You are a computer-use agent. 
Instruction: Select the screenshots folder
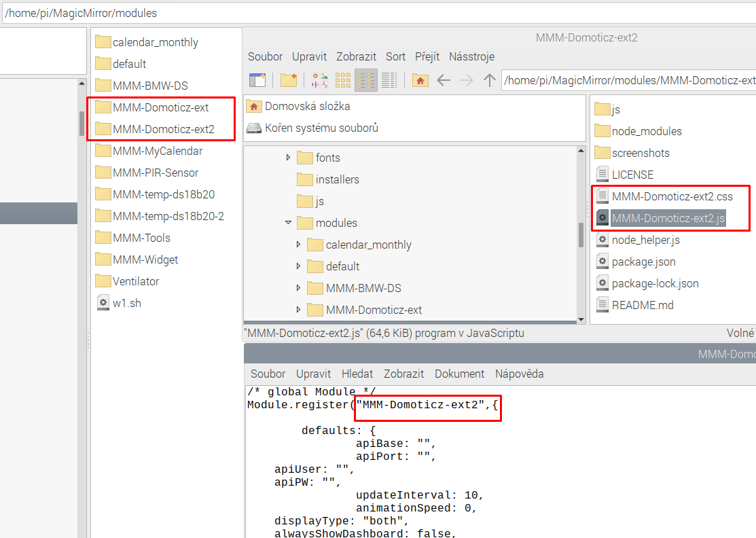[632, 153]
